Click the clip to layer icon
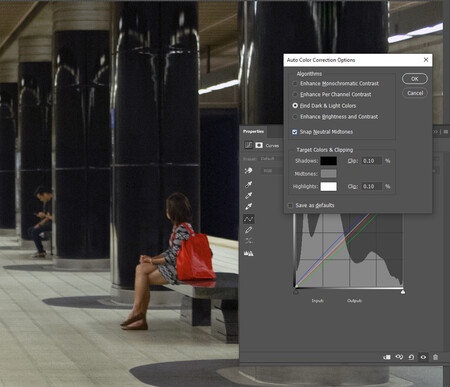This screenshot has width=450, height=387. pos(387,357)
